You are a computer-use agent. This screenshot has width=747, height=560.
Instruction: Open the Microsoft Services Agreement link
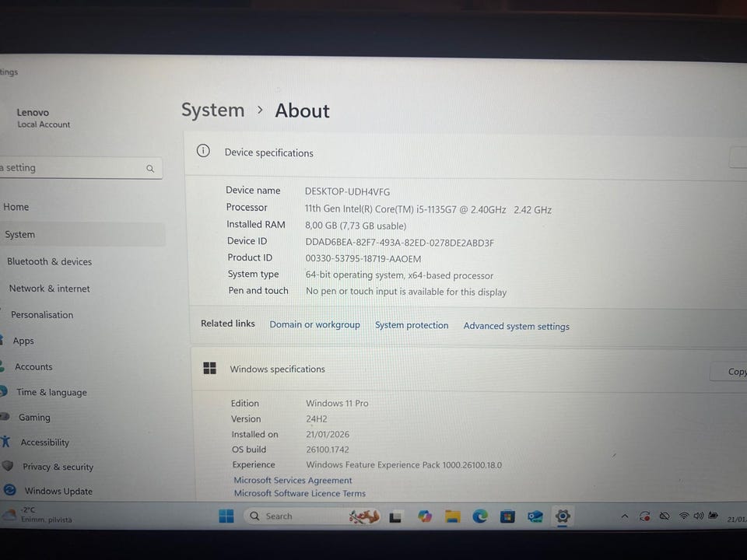[x=293, y=480]
